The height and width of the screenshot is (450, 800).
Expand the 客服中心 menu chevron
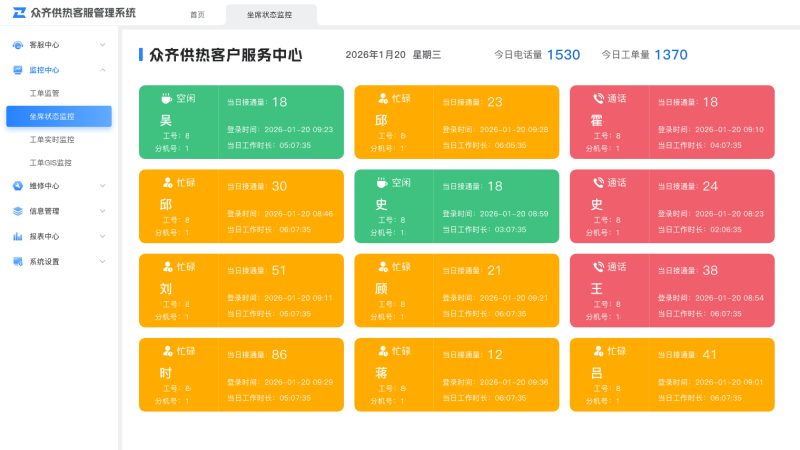coord(103,45)
